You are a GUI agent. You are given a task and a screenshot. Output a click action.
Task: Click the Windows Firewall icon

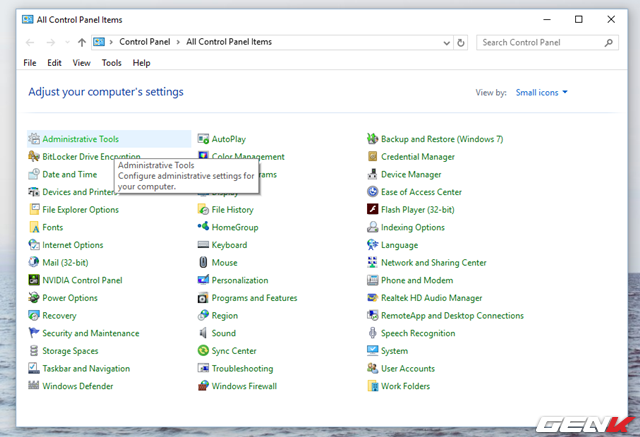tap(203, 386)
